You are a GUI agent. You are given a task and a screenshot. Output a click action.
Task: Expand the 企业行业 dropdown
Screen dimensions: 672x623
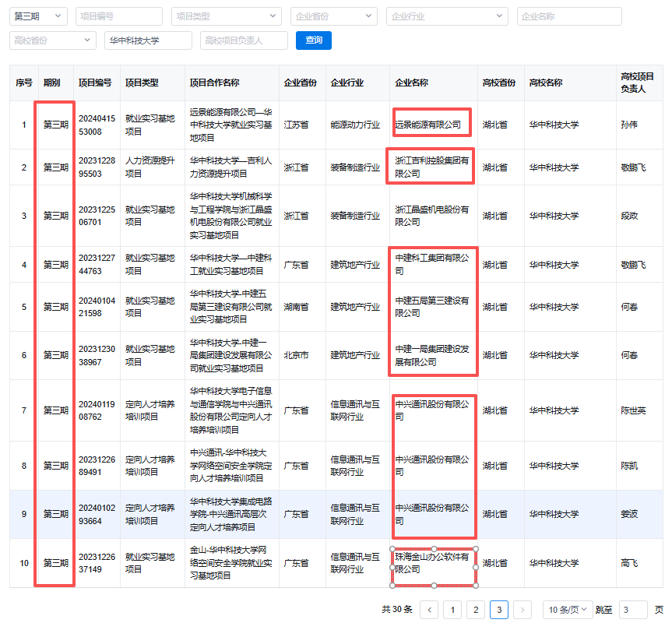447,16
